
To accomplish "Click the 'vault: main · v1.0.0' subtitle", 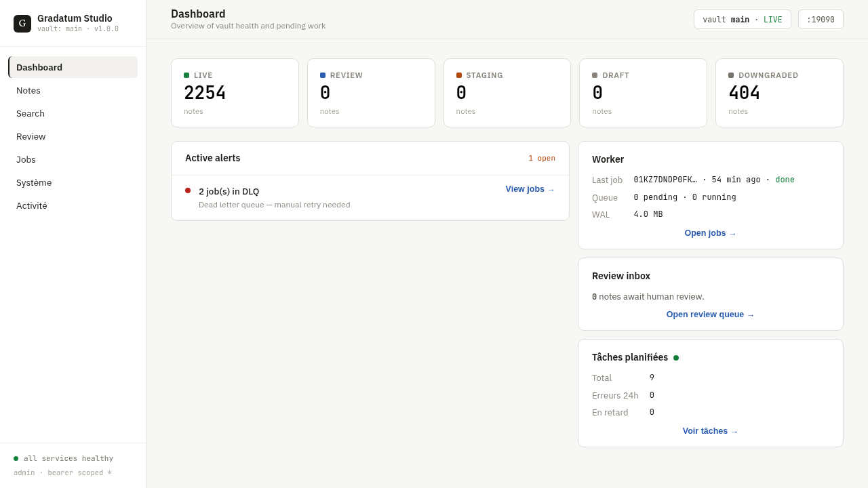I will (x=78, y=29).
